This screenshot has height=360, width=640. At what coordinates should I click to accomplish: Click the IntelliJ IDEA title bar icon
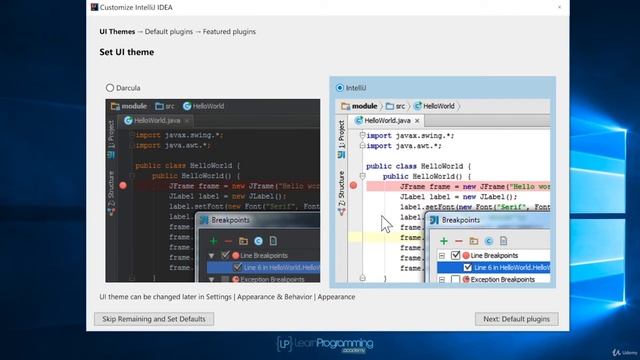point(94,7)
